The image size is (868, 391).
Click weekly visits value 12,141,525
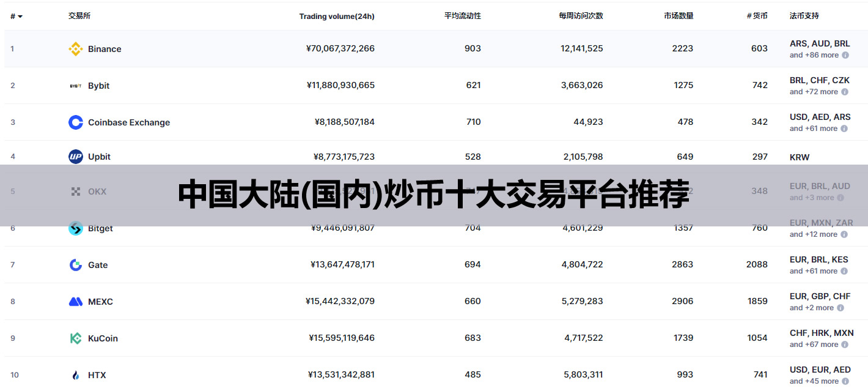[582, 48]
